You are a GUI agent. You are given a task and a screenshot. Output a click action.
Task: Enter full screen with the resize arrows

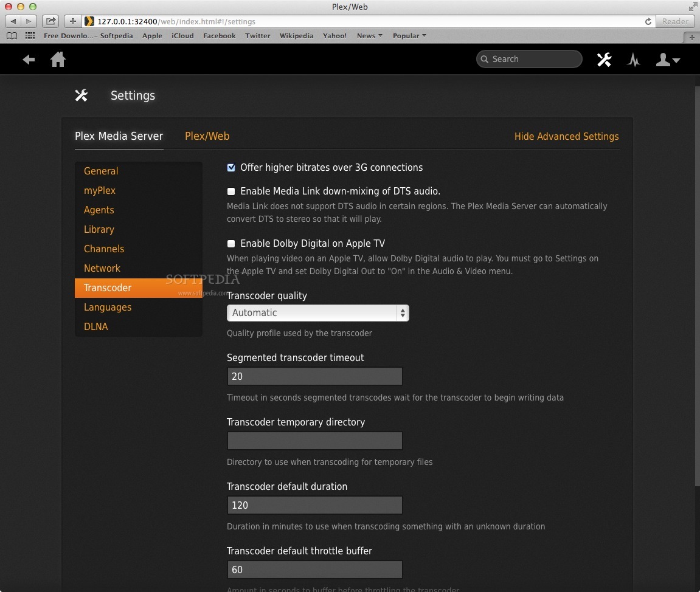point(693,7)
